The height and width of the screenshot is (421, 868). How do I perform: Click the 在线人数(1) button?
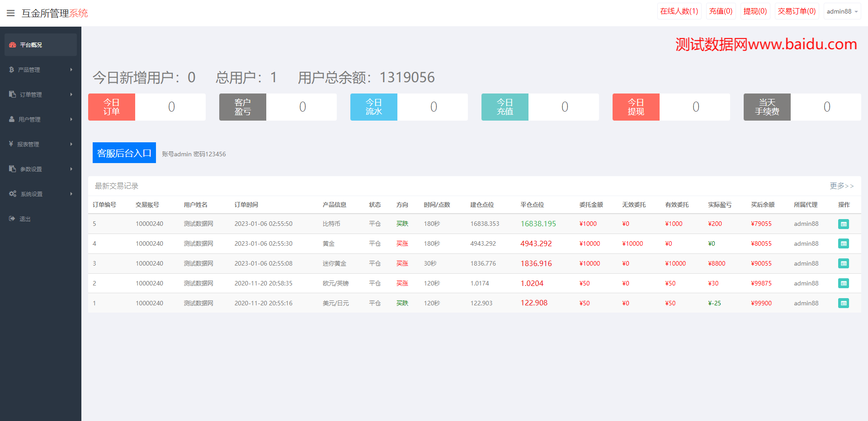[x=679, y=11]
